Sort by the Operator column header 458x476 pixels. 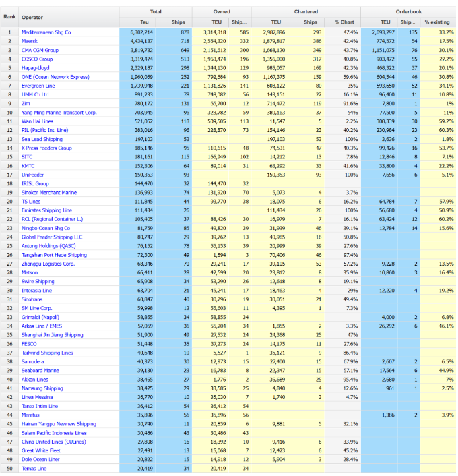click(x=69, y=17)
